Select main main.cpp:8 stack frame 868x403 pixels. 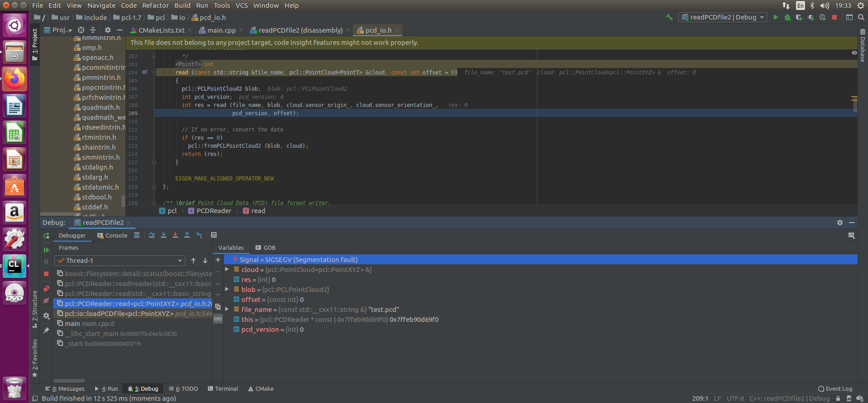[x=133, y=324]
